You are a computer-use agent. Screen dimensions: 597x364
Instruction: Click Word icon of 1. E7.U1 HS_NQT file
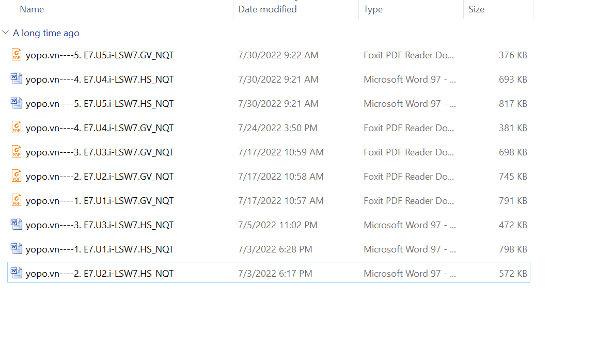[x=17, y=249]
